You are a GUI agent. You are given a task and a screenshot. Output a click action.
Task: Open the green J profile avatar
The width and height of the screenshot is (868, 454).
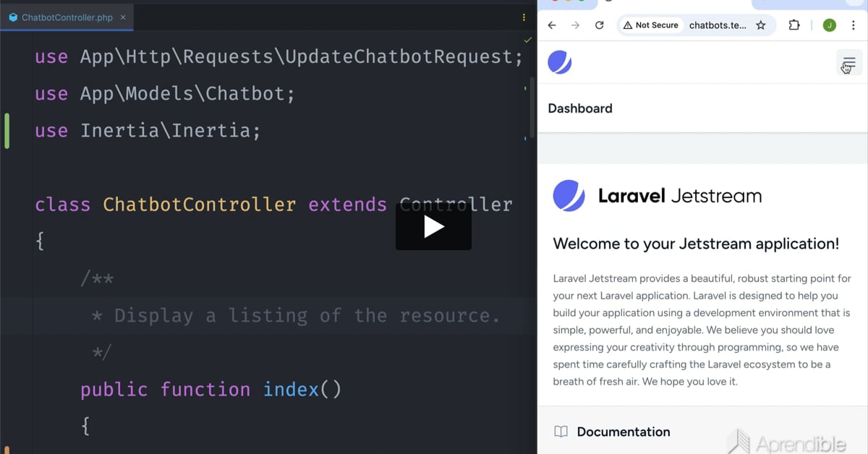coord(830,25)
